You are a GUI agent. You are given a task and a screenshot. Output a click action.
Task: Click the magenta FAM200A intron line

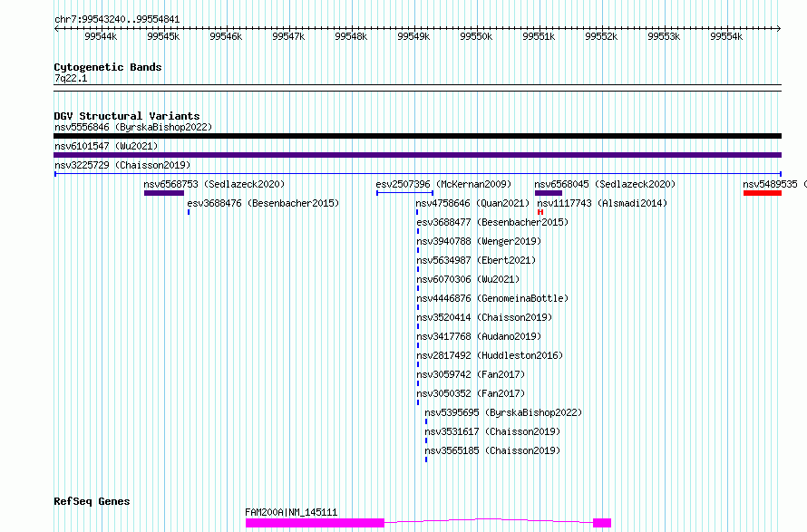click(x=489, y=521)
